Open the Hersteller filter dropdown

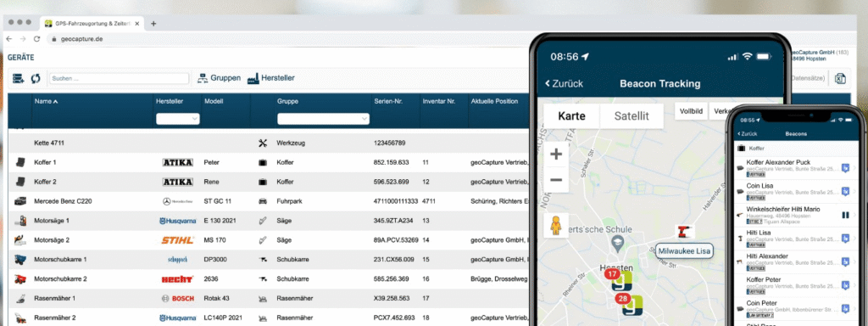(178, 119)
